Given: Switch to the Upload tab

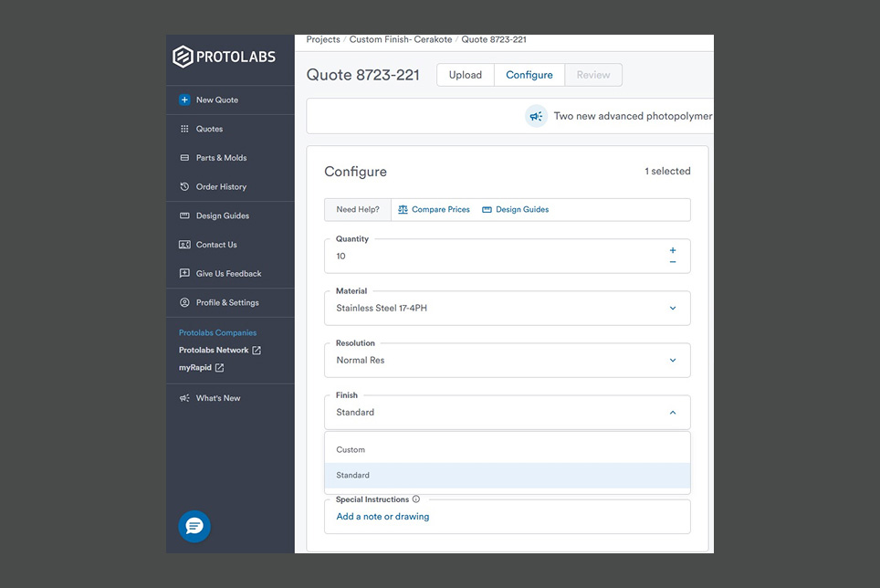Looking at the screenshot, I should [x=466, y=75].
